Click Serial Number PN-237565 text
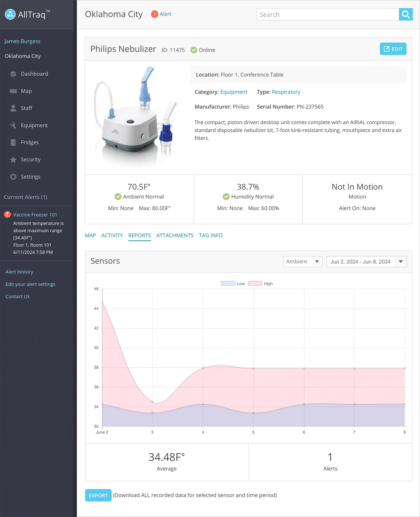Screen dimensions: 420x517 click(x=290, y=107)
